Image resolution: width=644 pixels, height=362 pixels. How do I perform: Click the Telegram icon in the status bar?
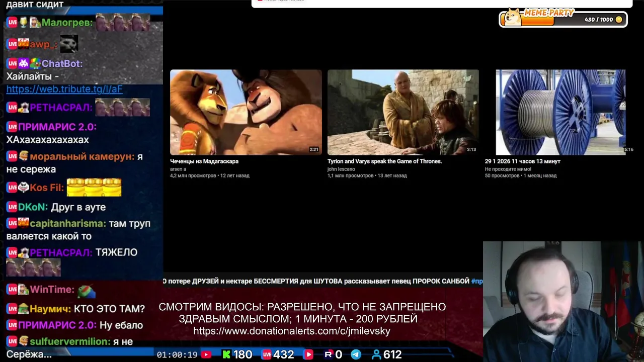click(356, 354)
